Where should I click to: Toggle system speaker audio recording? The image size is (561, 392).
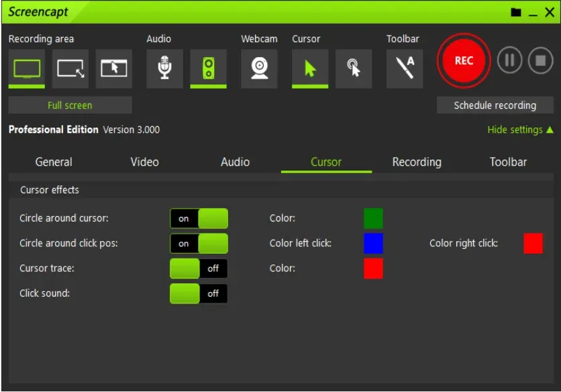208,68
